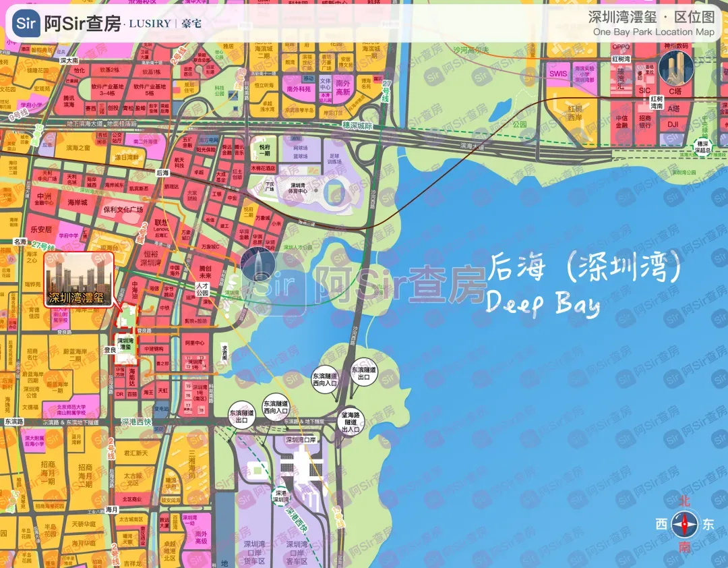Click the 悦府一期 label
This screenshot has width=728, height=568.
point(265,150)
